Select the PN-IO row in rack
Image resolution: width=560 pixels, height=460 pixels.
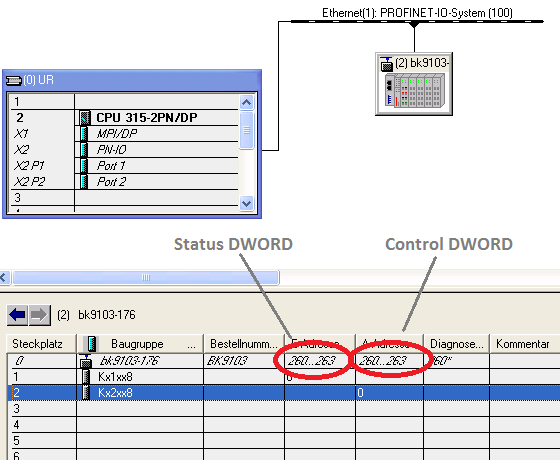(x=124, y=150)
